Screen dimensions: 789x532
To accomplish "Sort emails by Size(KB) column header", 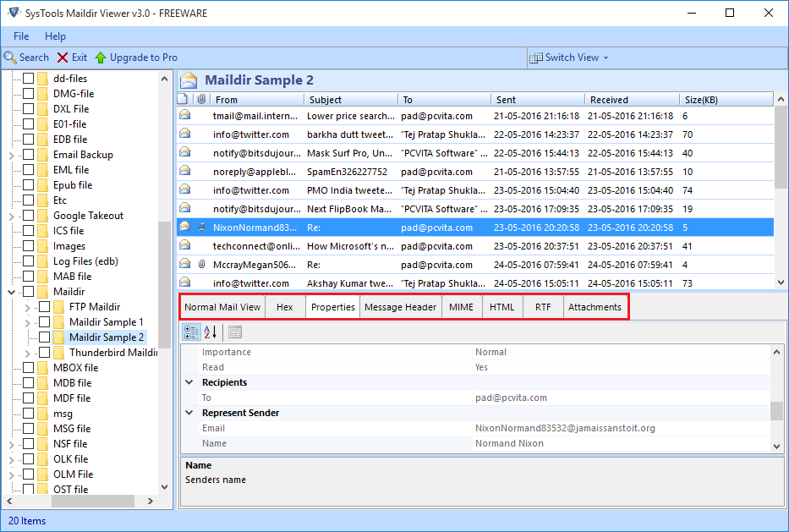I will (726, 100).
